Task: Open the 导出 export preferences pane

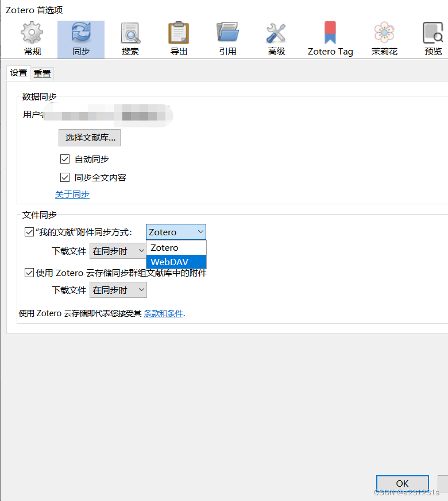Action: tap(179, 39)
